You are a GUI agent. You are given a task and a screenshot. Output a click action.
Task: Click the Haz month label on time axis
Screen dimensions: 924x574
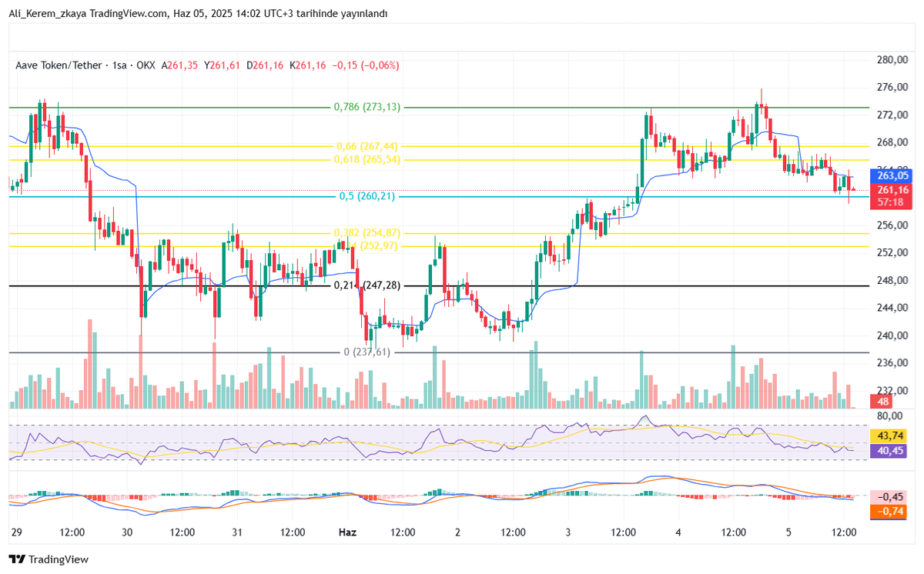click(347, 532)
